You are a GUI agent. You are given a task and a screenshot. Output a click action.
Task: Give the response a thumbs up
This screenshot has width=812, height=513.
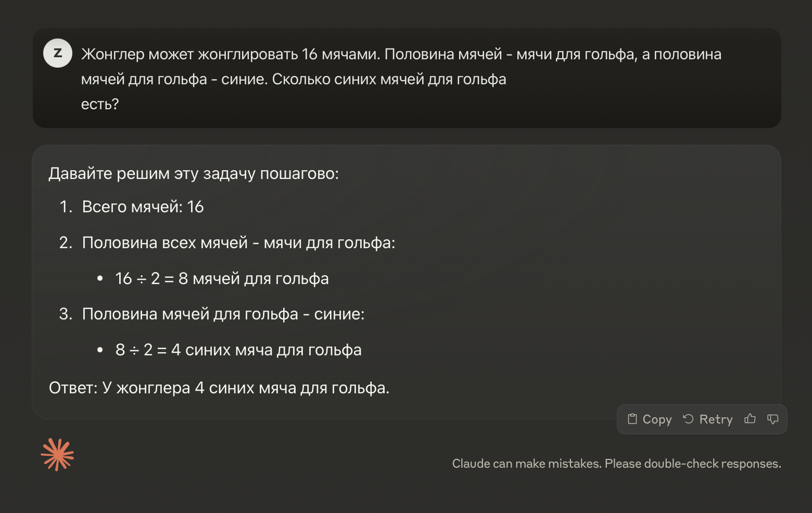(750, 419)
